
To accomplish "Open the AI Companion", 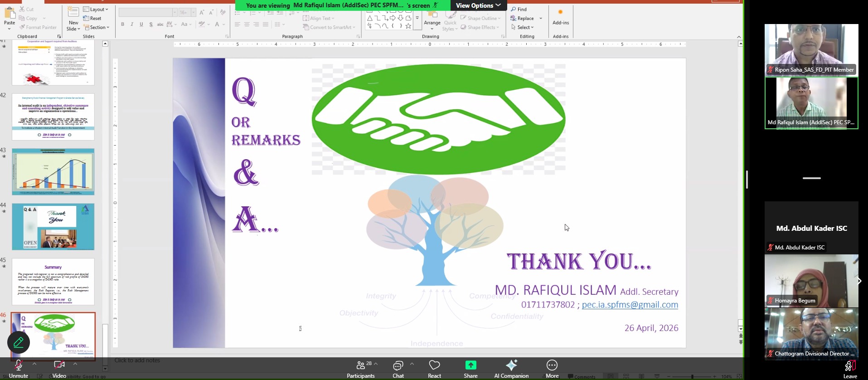I will point(511,369).
